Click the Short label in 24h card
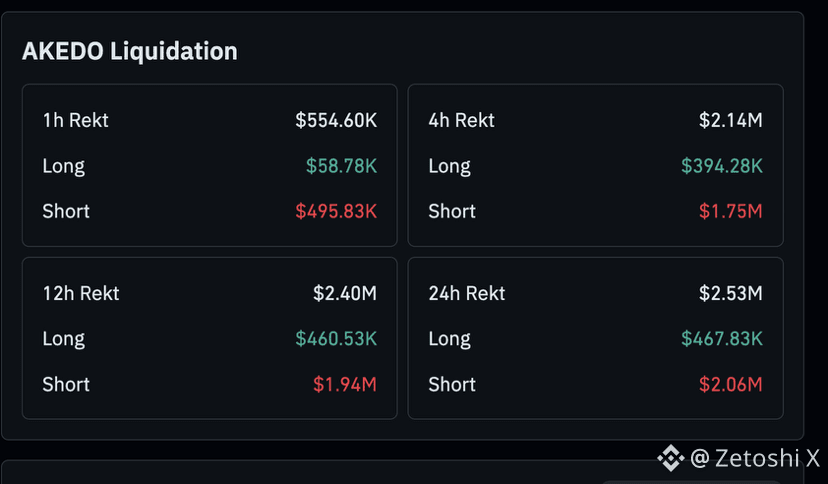 point(452,384)
